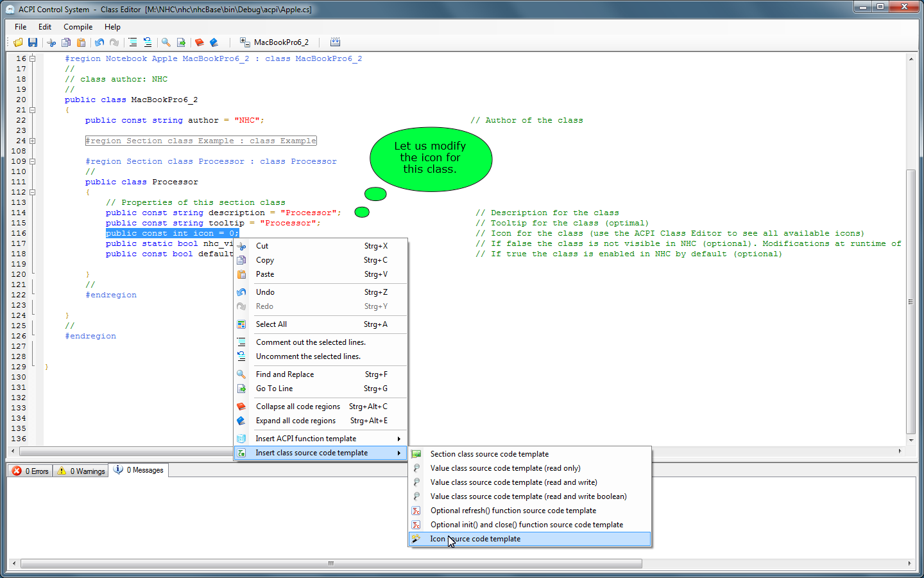Click the Comment out lines toolbar icon

click(133, 42)
